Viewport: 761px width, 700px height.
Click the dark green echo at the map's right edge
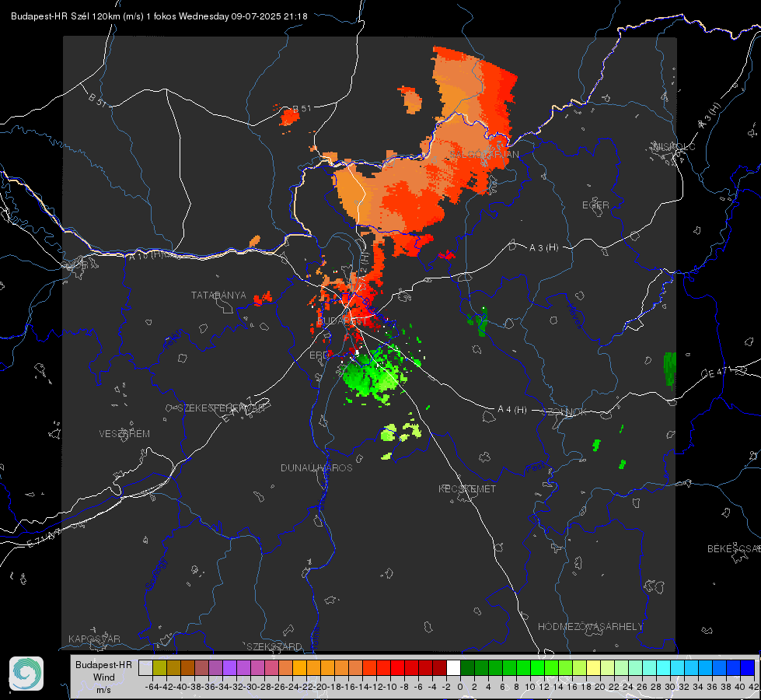(x=670, y=369)
